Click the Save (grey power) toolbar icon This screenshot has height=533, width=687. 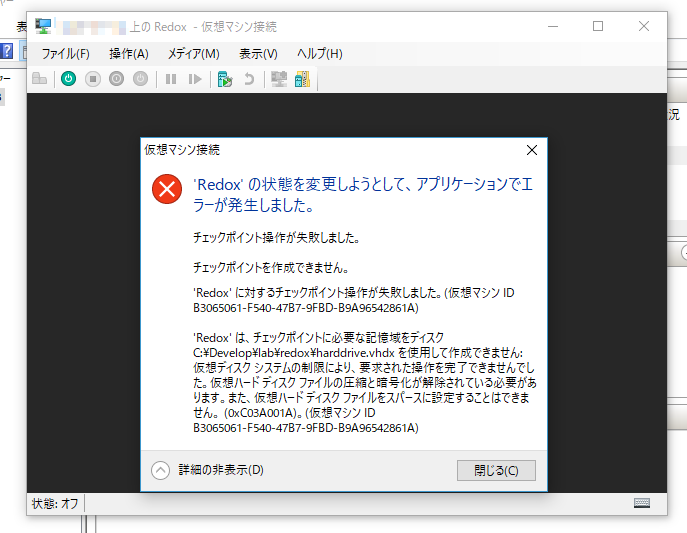(x=141, y=78)
